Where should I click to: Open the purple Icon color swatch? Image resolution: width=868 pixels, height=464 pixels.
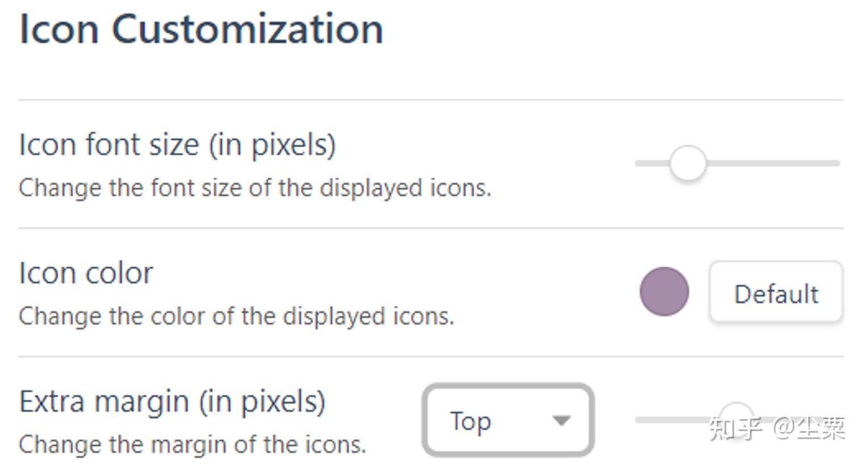click(x=664, y=291)
